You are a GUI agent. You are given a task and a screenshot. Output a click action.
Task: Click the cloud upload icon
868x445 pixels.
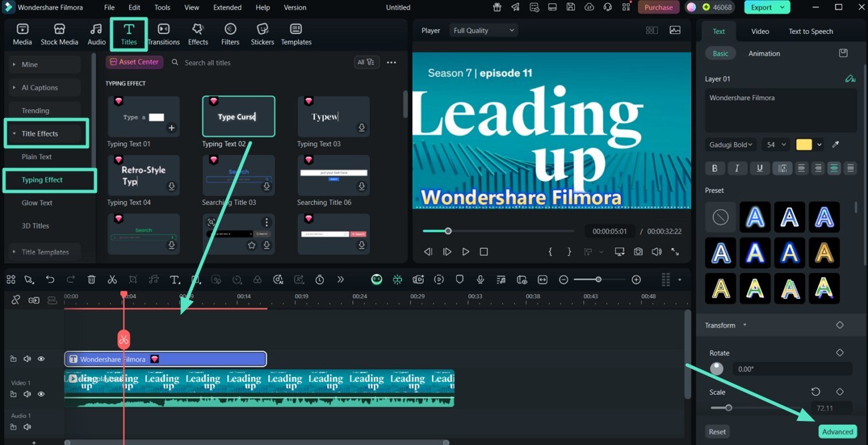pos(589,7)
